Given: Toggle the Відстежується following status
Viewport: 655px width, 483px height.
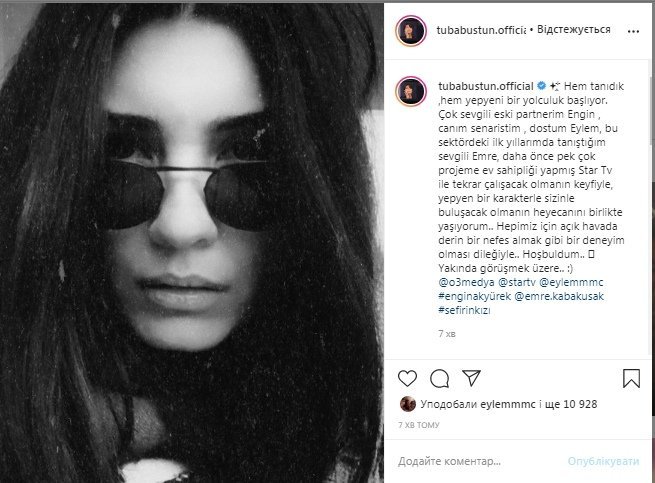Looking at the screenshot, I should pos(574,30).
